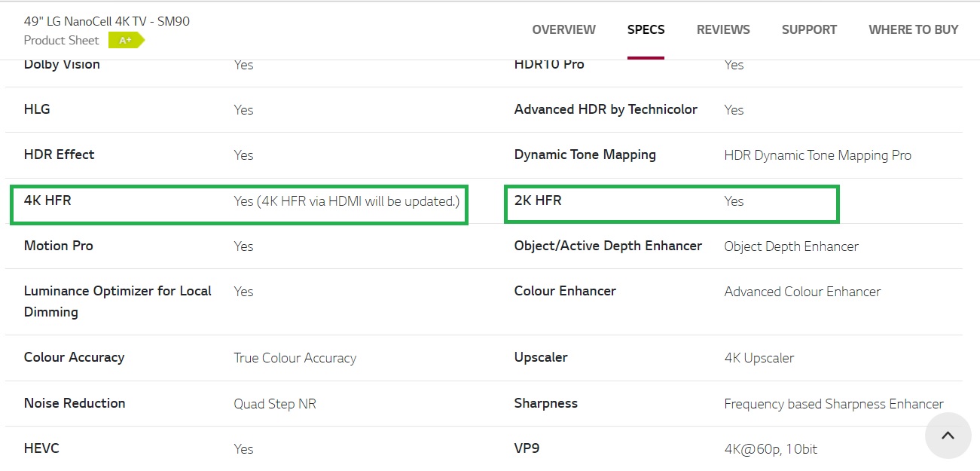Click the HDR Dynamic Tone Mapping Pro value

coord(817,155)
